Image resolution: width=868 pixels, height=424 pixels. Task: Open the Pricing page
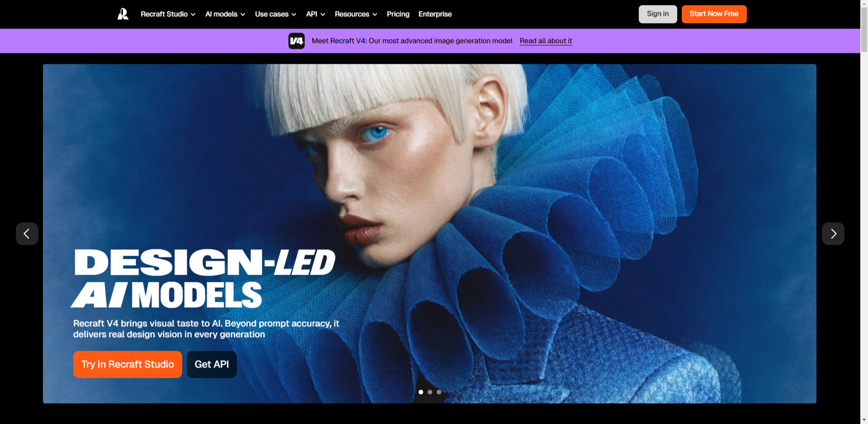coord(398,14)
